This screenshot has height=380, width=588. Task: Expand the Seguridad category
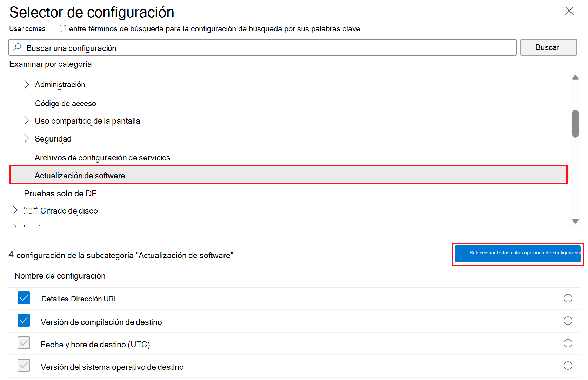pos(26,138)
